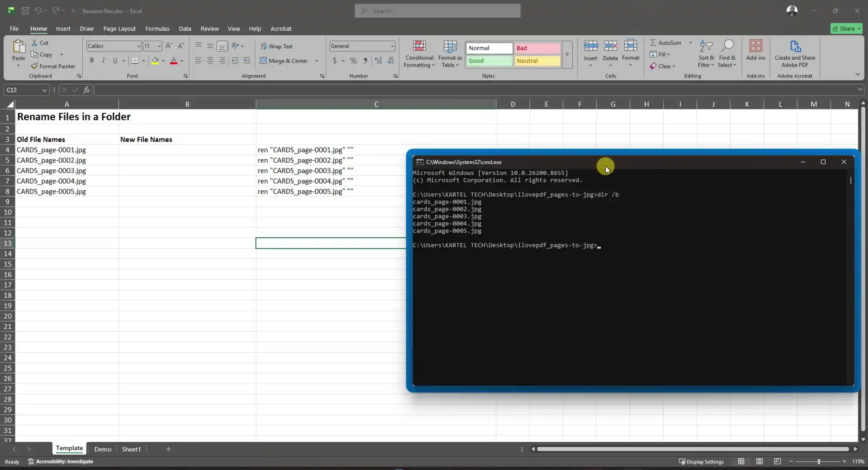Toggle align text left
This screenshot has height=470, width=868.
click(198, 60)
